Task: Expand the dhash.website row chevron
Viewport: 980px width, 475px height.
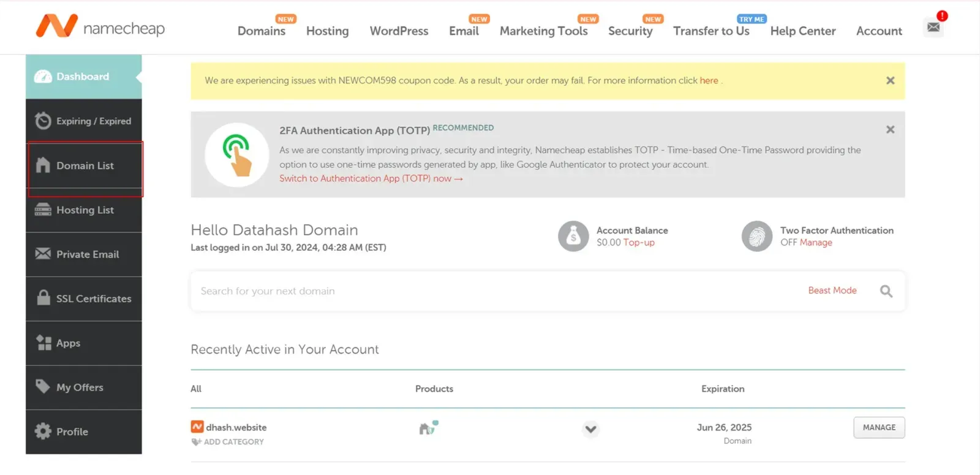Action: pyautogui.click(x=590, y=429)
